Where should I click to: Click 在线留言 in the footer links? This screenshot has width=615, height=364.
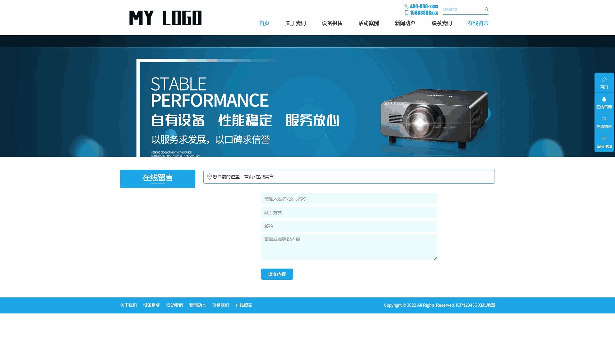pos(244,305)
